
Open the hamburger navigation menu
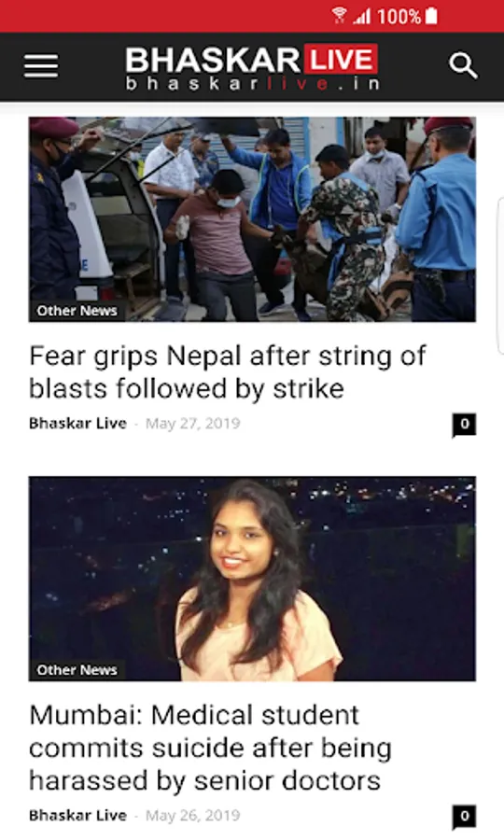click(41, 66)
